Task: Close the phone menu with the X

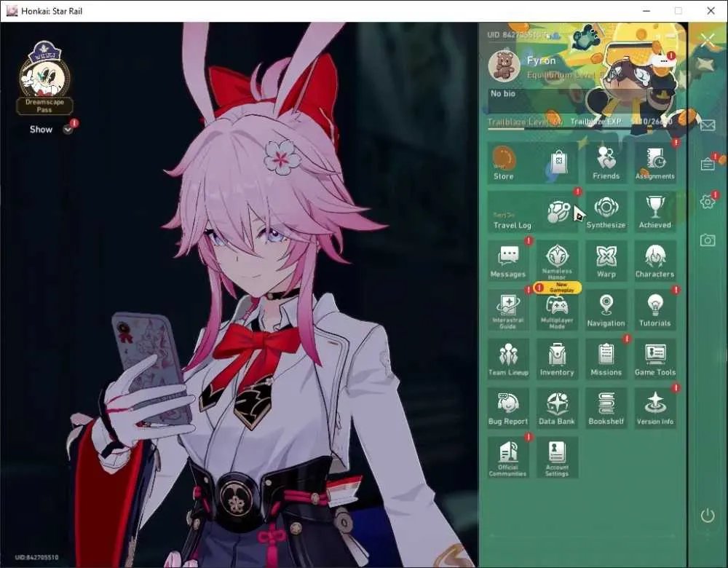Action: coord(708,41)
